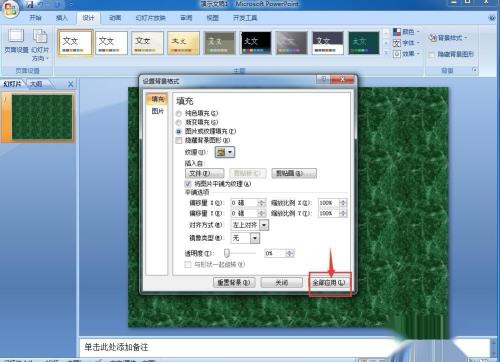500x362 pixels.
Task: Click the 缩放比例 Y value field
Action: point(329,213)
